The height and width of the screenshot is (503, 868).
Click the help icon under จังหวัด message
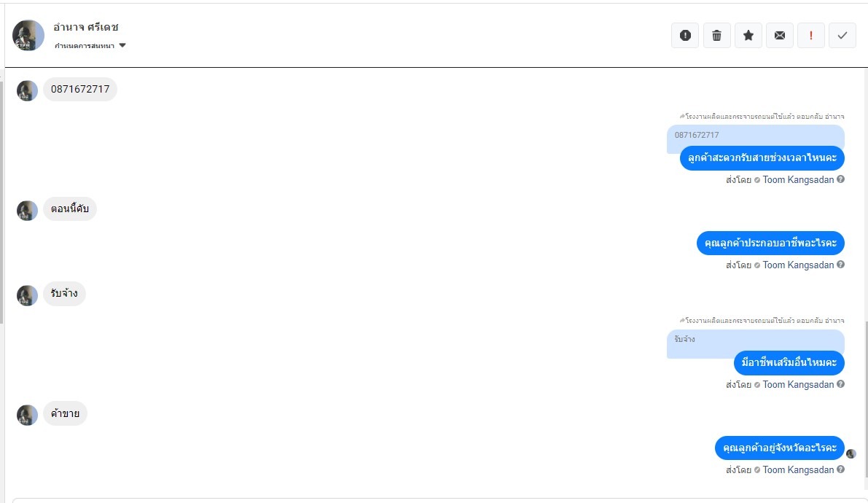(x=841, y=469)
